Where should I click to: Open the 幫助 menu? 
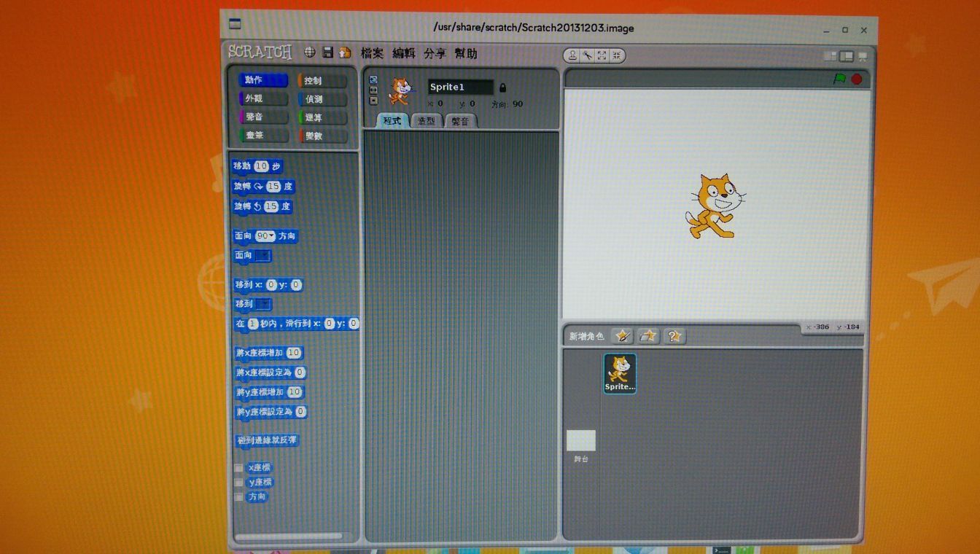point(466,53)
